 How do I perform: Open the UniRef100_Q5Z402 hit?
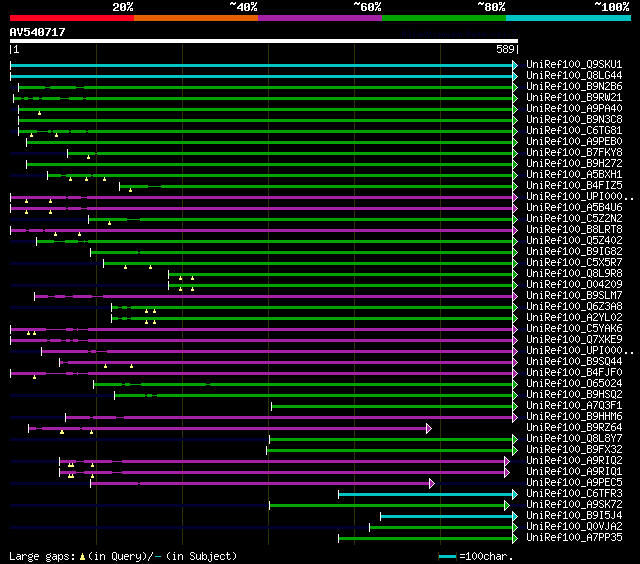574,241
